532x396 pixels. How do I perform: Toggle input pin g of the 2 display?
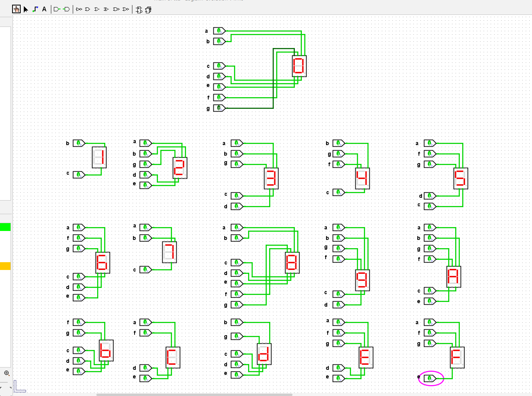click(x=145, y=164)
